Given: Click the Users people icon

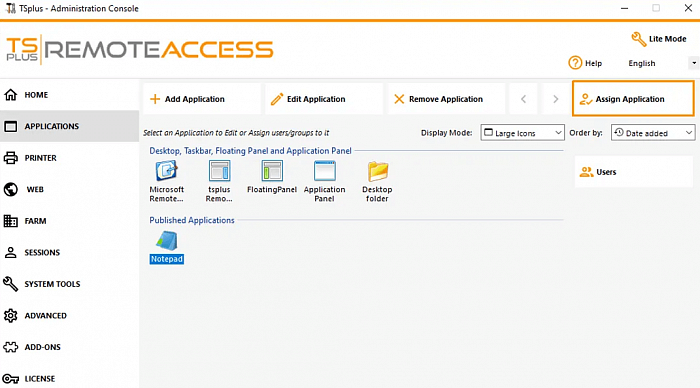Looking at the screenshot, I should click(586, 172).
